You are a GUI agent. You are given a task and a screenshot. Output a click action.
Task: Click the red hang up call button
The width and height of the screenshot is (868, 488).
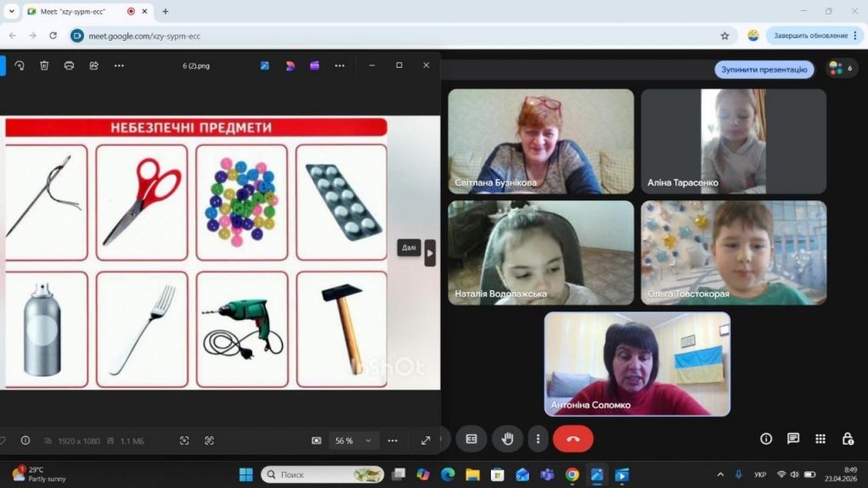click(573, 439)
